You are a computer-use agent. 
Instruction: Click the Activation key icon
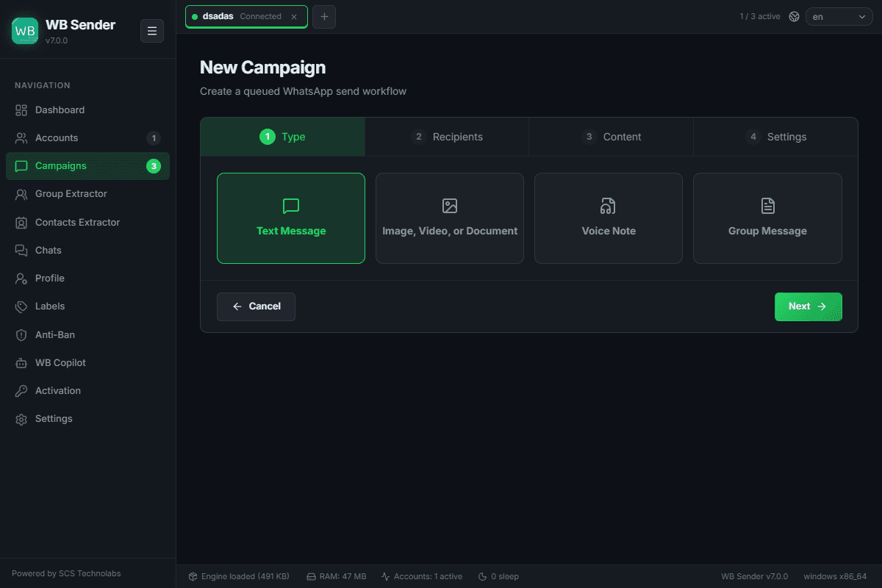(21, 391)
